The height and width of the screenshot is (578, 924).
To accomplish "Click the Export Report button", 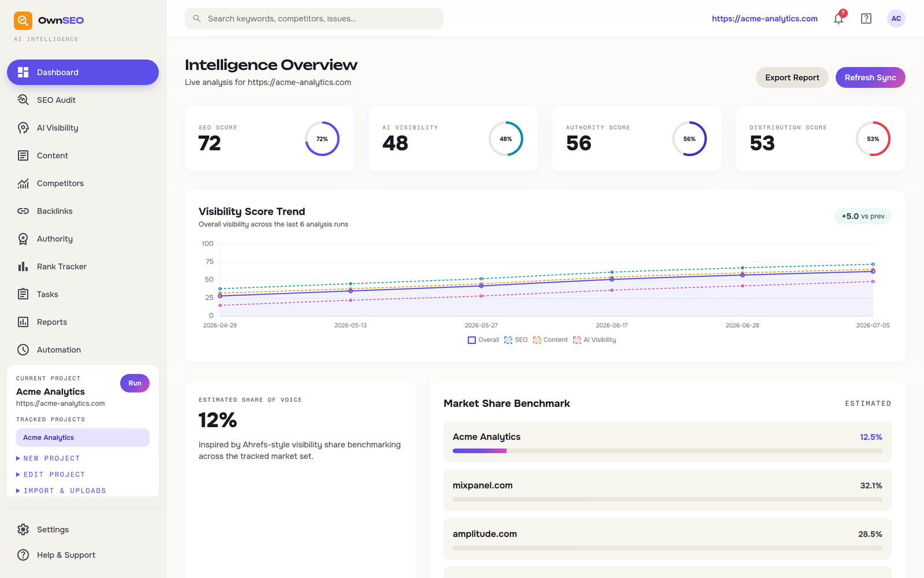I will [x=792, y=77].
